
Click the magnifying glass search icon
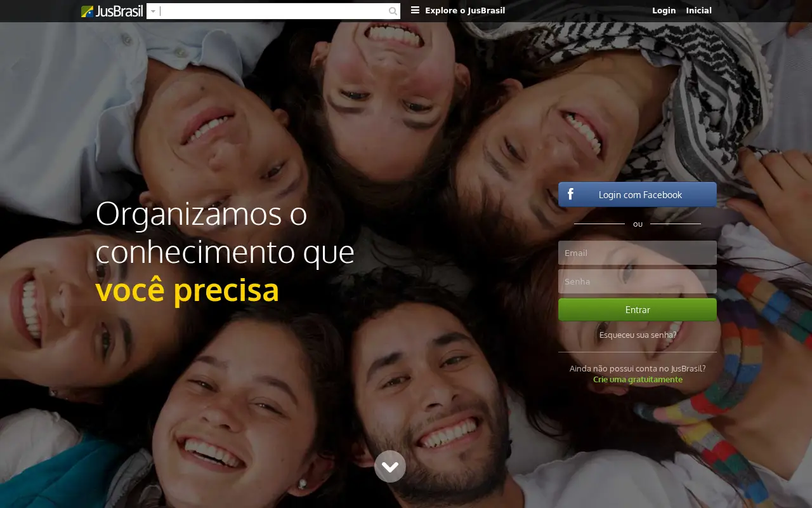pyautogui.click(x=393, y=11)
